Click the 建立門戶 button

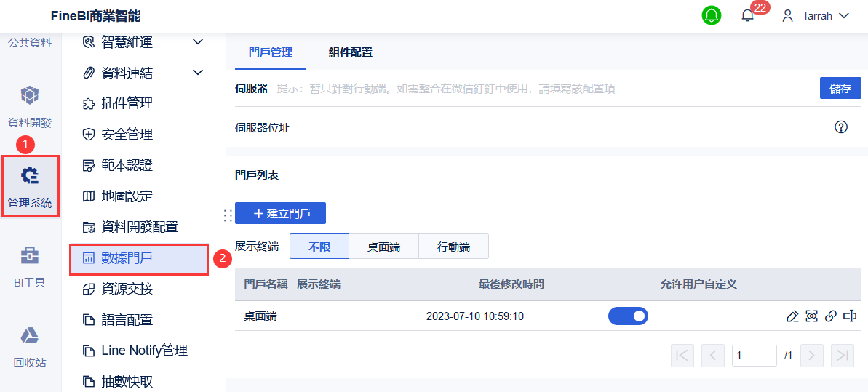pos(280,213)
